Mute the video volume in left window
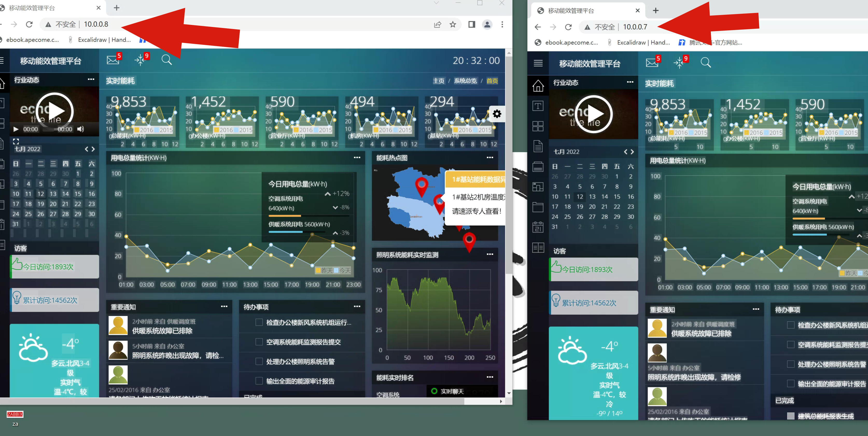Viewport: 868px width, 436px height. (x=80, y=129)
